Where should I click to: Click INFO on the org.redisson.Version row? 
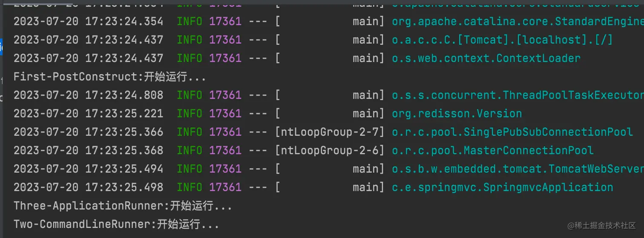click(x=190, y=113)
